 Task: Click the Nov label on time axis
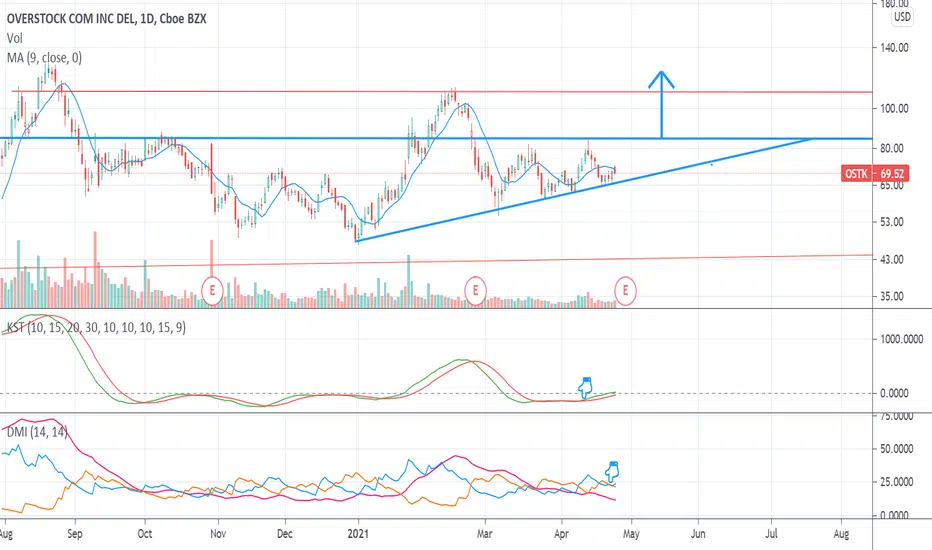coord(218,533)
